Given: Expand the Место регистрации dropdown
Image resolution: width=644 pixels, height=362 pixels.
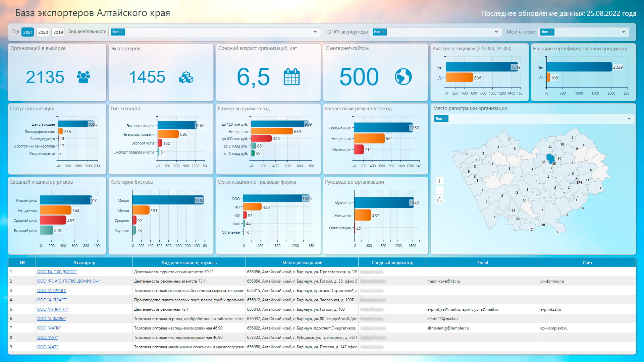Looking at the screenshot, I should (629, 119).
